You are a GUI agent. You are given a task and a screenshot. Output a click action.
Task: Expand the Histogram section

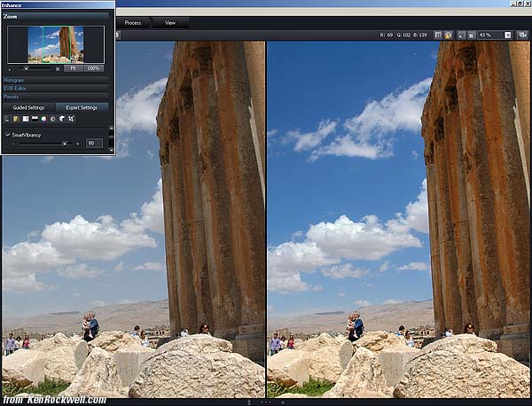coord(13,80)
